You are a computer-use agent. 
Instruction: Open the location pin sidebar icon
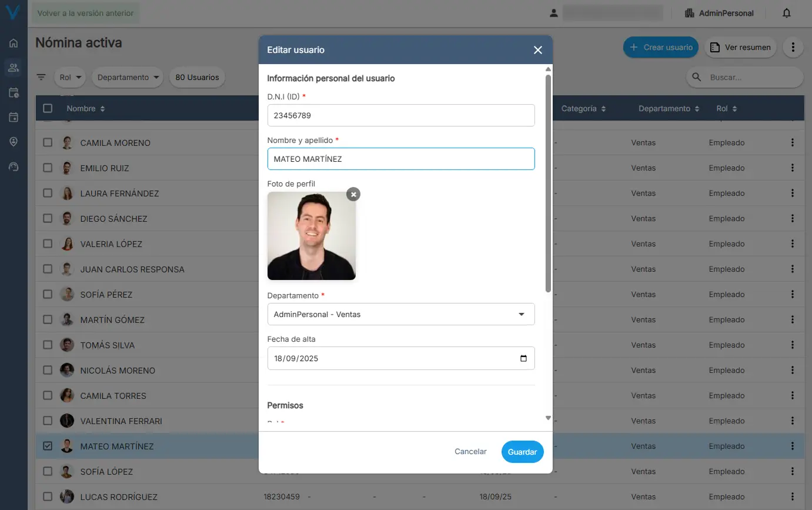coord(14,142)
